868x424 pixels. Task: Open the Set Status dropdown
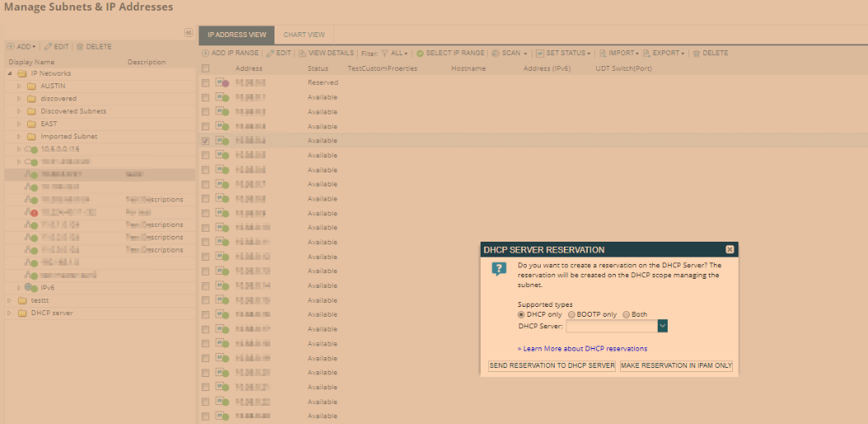pos(563,54)
